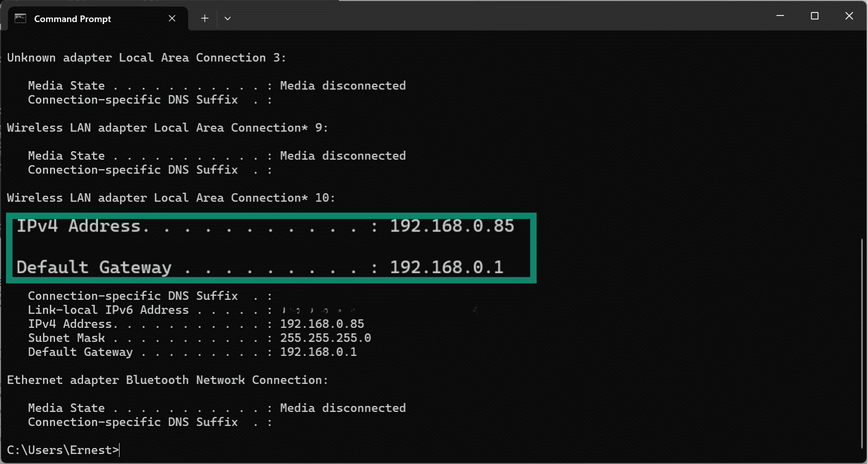Click inside the green highlighted box
Image resolution: width=868 pixels, height=464 pixels.
click(270, 248)
